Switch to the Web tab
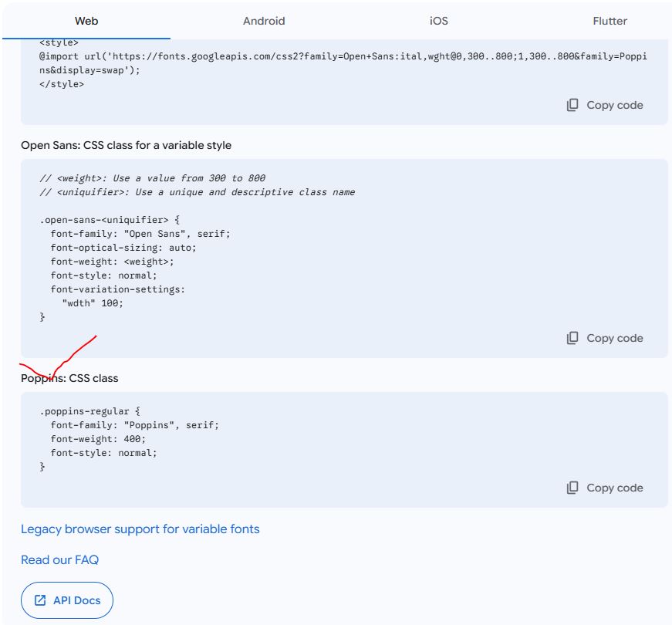 coord(86,21)
